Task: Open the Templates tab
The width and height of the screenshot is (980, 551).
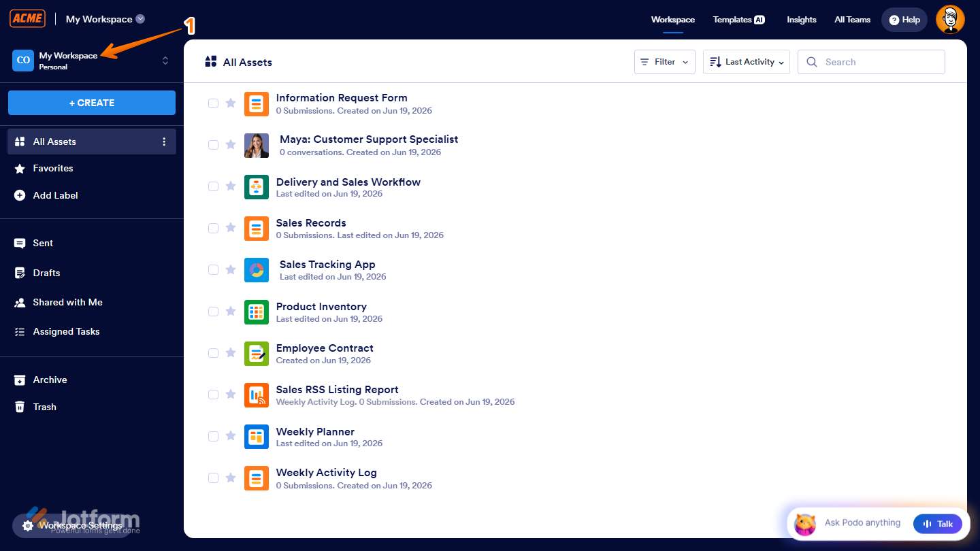Action: point(739,20)
